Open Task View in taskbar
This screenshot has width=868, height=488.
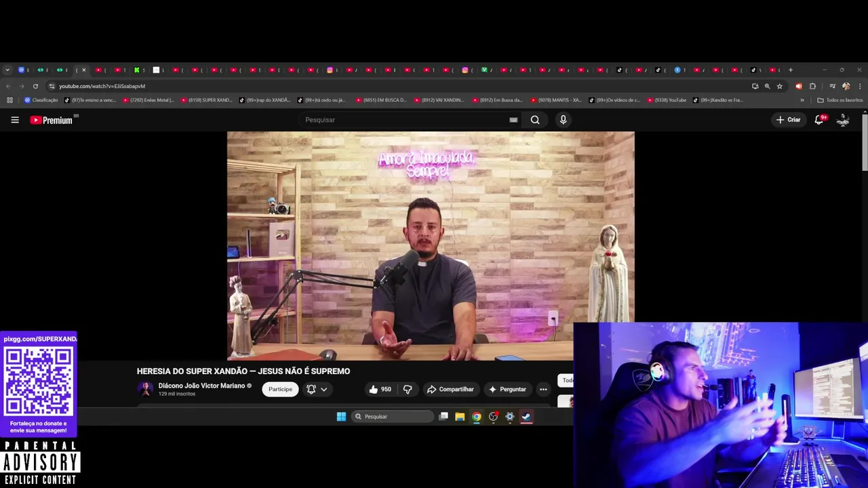(443, 417)
